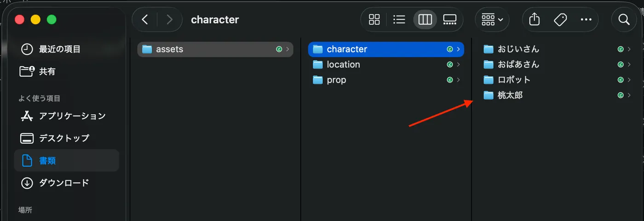The height and width of the screenshot is (221, 644).
Task: Open the more actions ellipsis menu
Action: 586,19
